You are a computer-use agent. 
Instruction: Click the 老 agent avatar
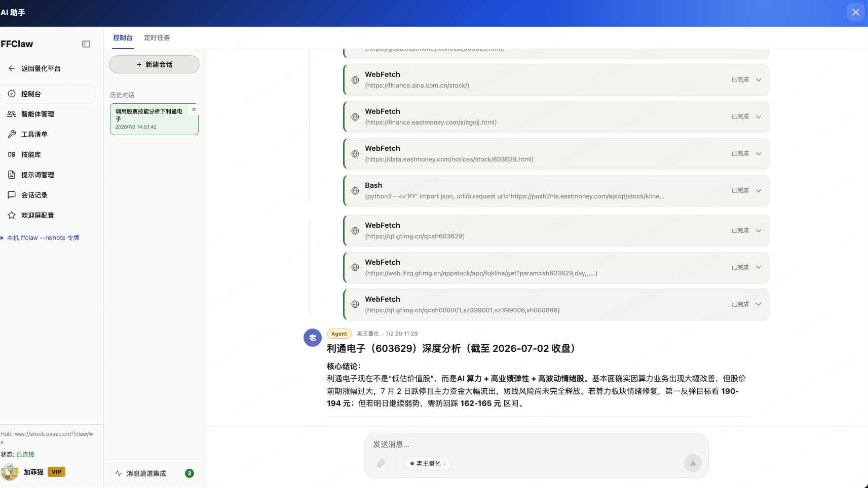coord(313,338)
